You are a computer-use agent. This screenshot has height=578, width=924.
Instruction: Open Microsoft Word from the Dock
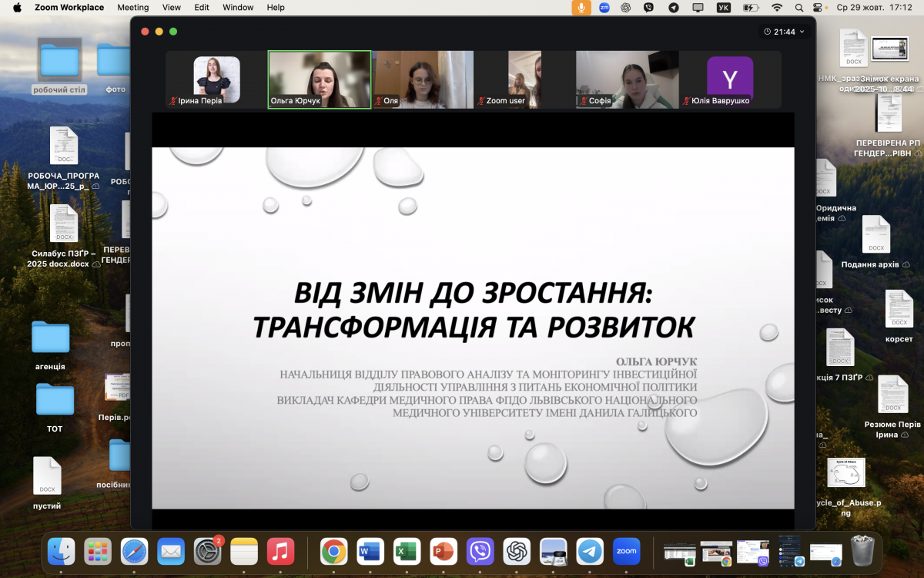coord(370,552)
